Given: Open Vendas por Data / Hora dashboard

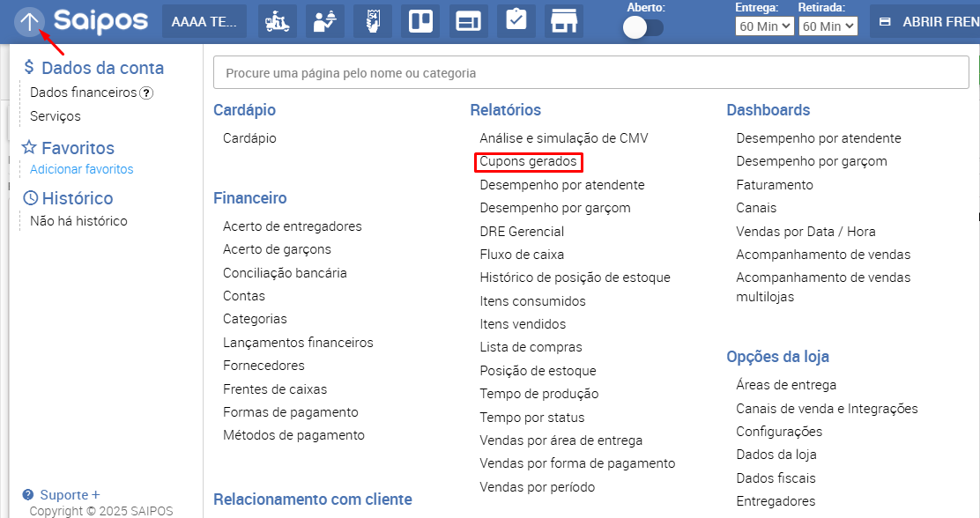Looking at the screenshot, I should pos(806,232).
